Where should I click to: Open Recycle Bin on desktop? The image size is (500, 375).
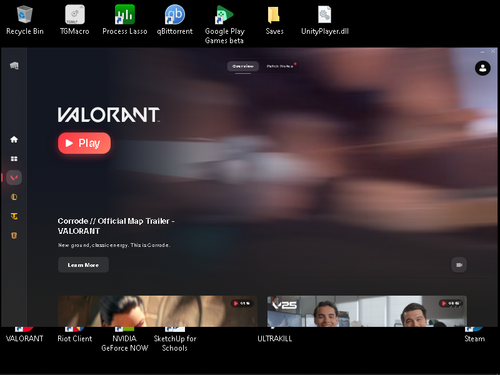coord(25,20)
